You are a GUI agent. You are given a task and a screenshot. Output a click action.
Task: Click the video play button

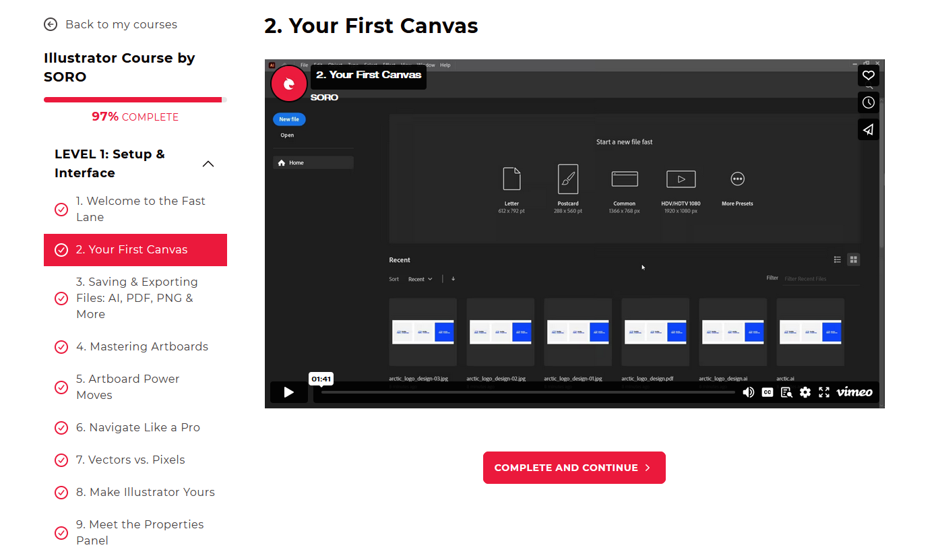(288, 392)
